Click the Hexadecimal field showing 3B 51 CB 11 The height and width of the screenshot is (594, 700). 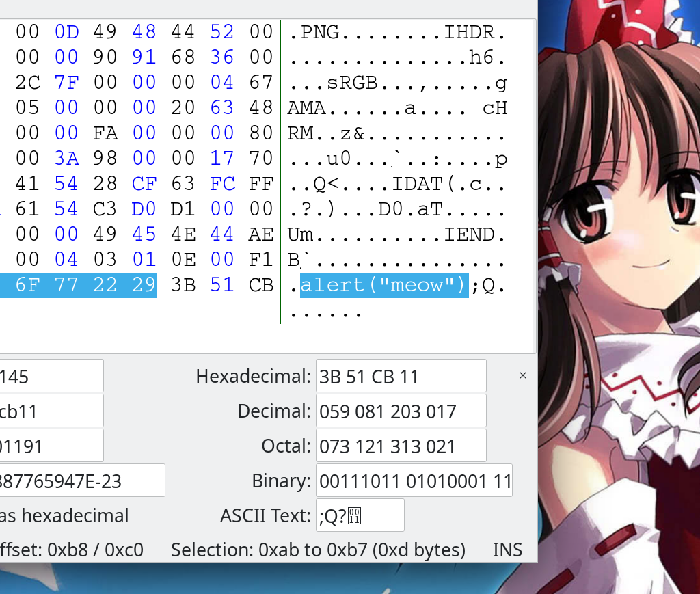click(x=401, y=376)
